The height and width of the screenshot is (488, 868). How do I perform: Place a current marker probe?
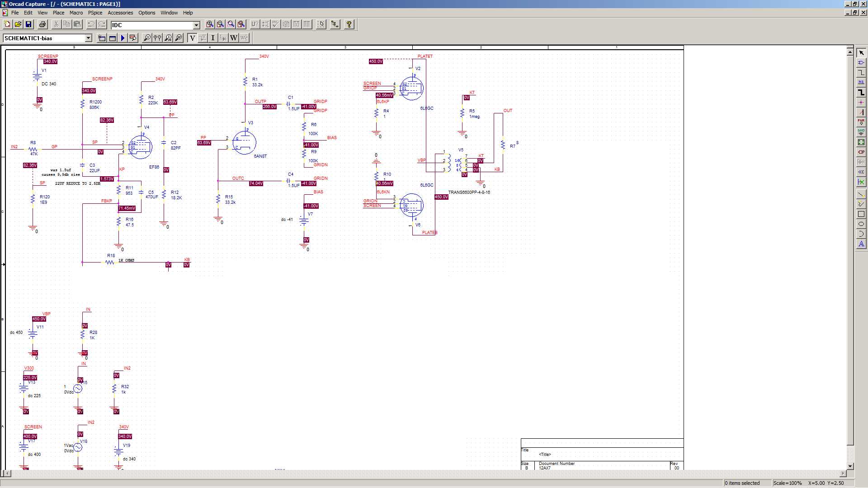coord(168,38)
